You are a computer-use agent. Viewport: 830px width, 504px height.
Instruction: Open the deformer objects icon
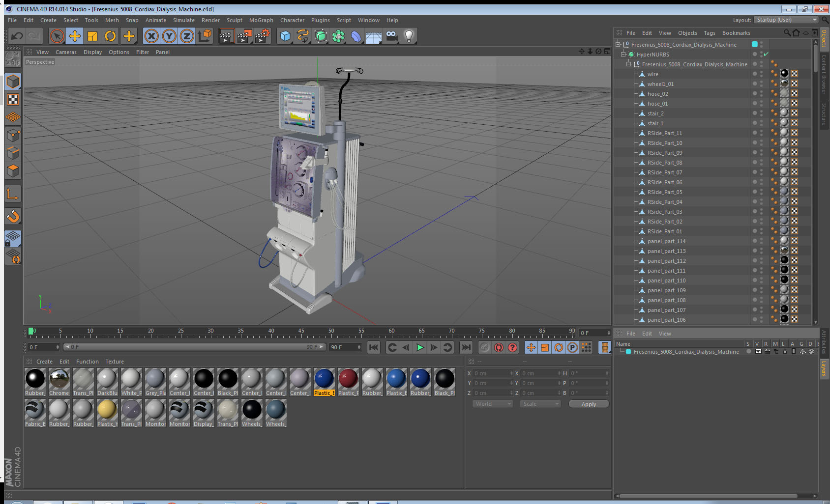356,36
